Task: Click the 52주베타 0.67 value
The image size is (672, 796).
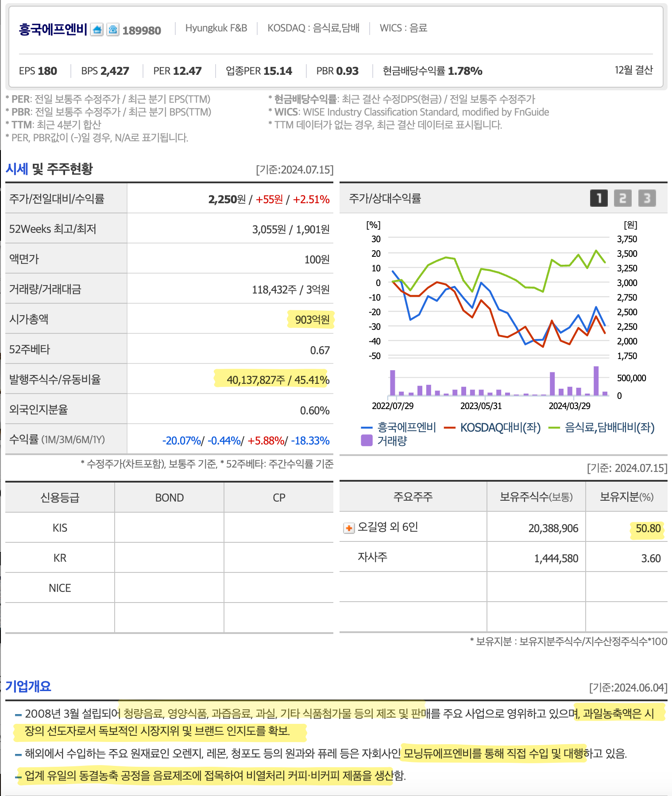Action: point(320,350)
